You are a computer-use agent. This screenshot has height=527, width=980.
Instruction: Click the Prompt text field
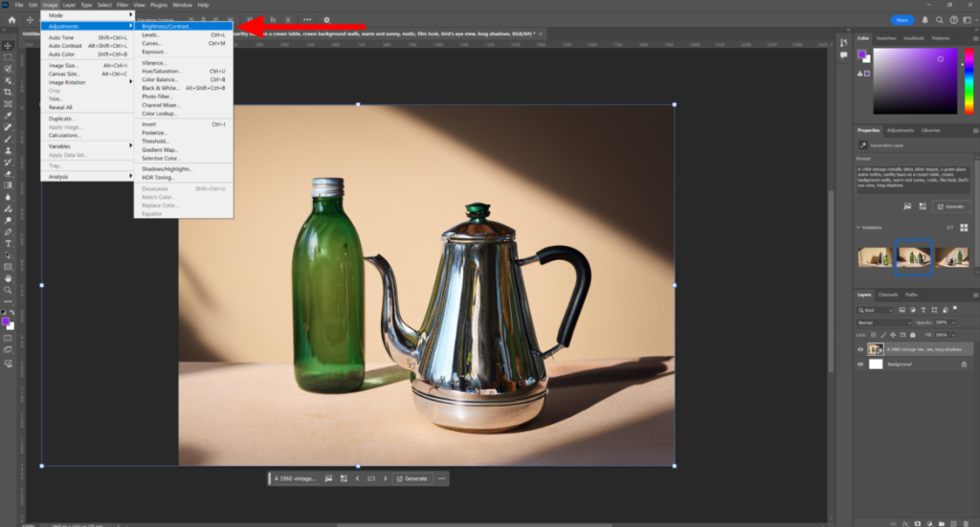coord(912,178)
